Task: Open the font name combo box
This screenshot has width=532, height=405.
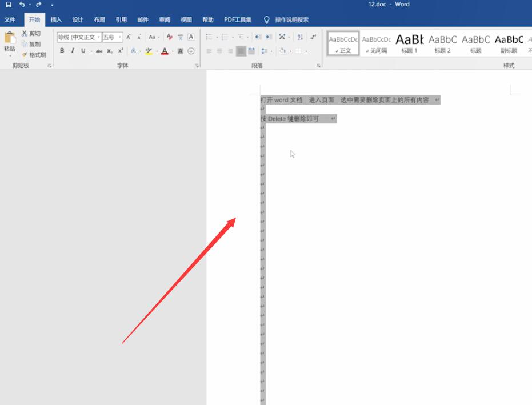Action: click(x=79, y=37)
